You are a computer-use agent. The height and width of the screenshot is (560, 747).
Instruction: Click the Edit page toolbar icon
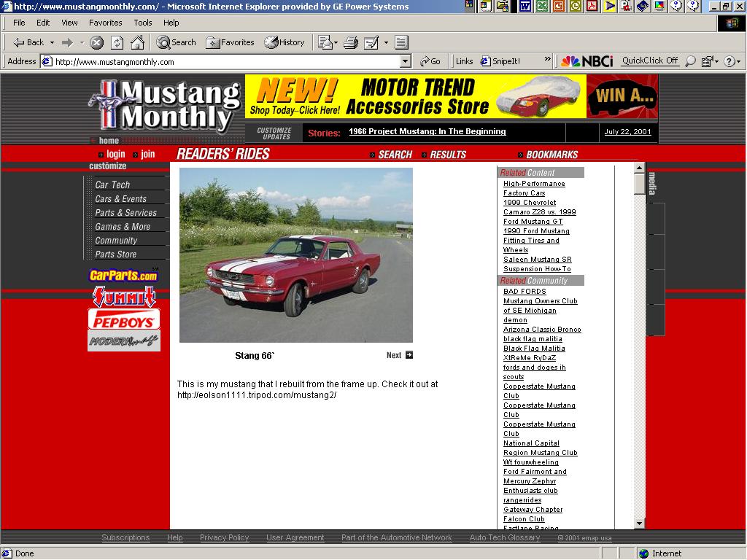click(371, 43)
